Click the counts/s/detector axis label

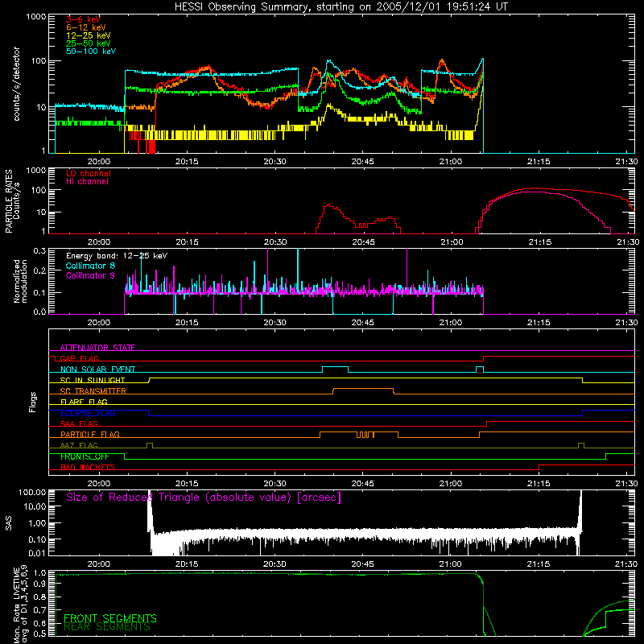pos(16,84)
